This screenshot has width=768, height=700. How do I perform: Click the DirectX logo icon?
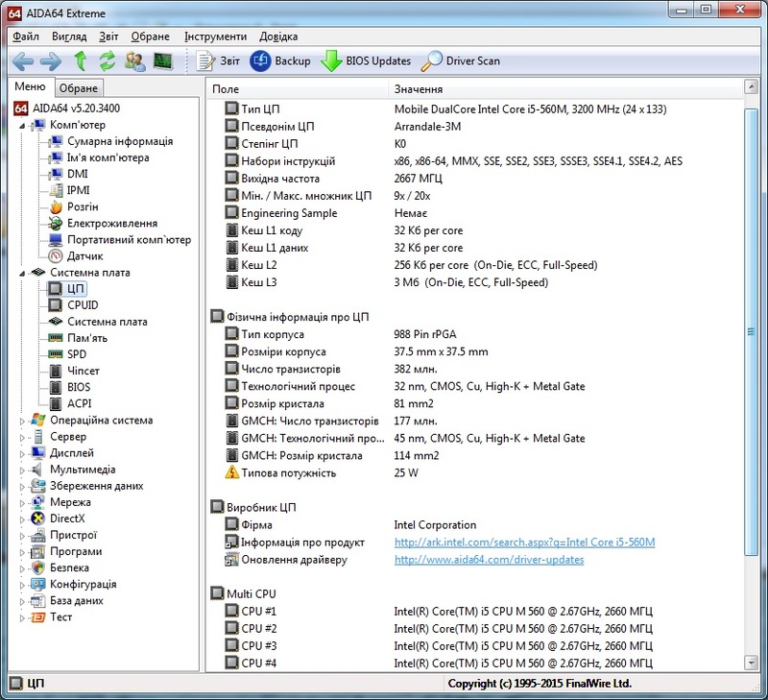pos(37,519)
